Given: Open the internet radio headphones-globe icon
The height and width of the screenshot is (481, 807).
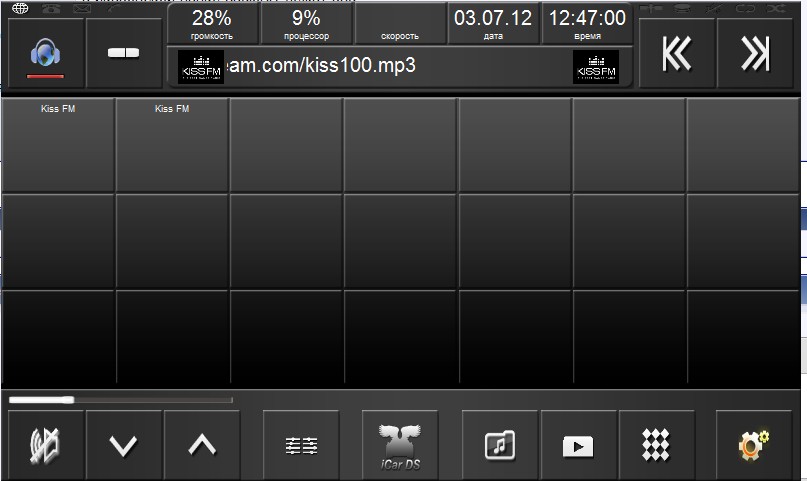Looking at the screenshot, I should [46, 54].
